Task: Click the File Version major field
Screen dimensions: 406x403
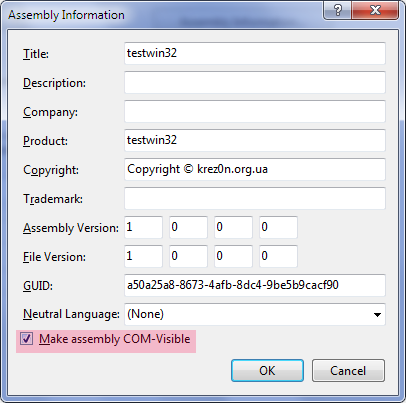Action: click(143, 256)
